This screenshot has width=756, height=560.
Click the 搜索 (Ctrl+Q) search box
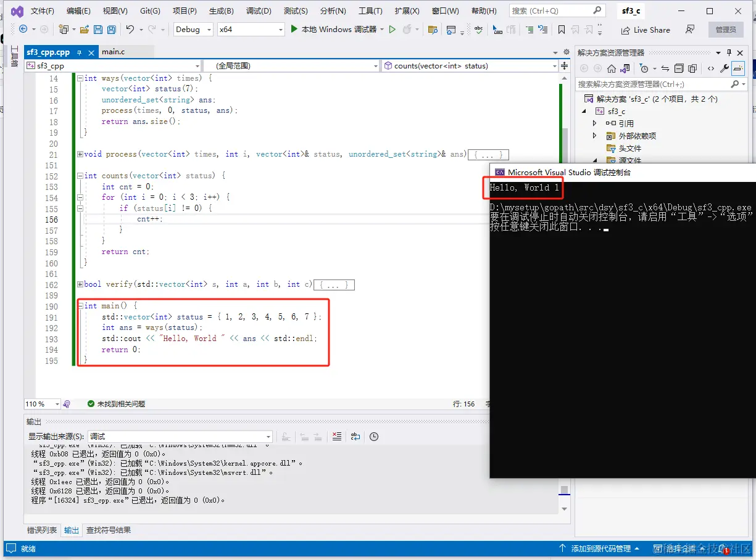(557, 10)
